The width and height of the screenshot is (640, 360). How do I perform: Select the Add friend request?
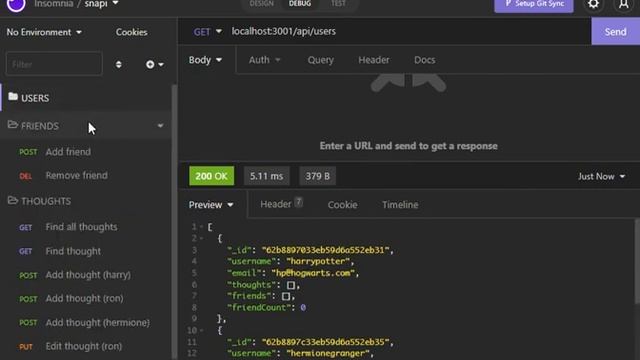[86, 152]
